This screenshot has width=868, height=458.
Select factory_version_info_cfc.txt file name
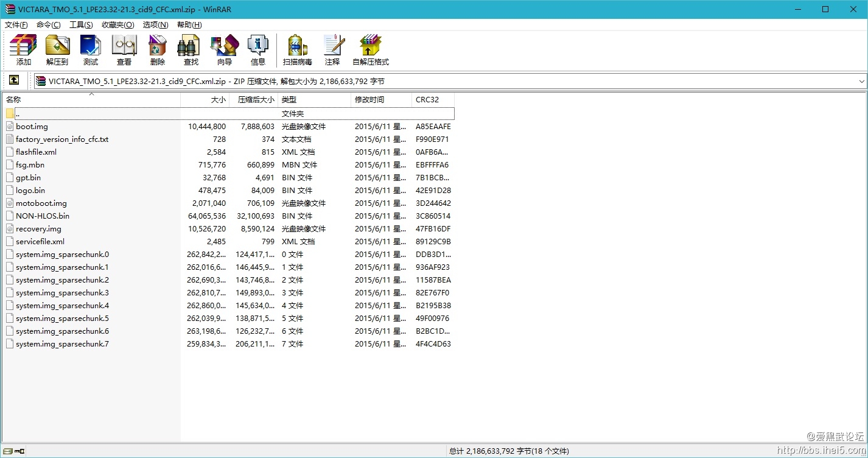point(62,139)
